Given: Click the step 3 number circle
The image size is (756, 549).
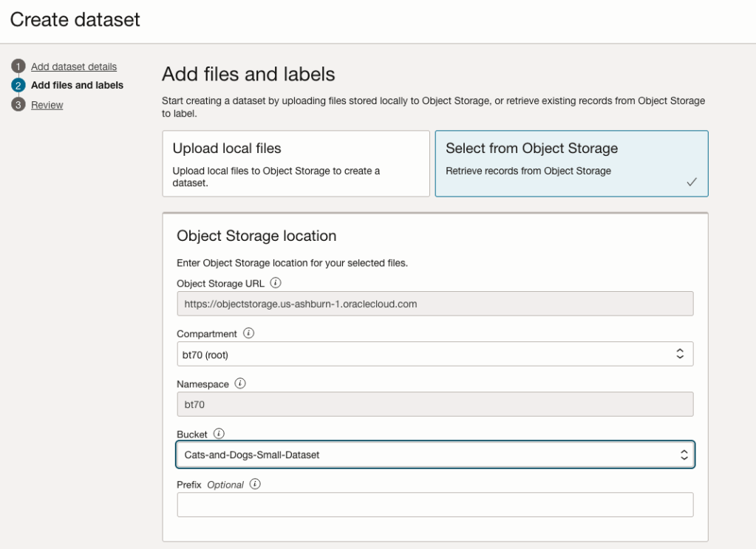Looking at the screenshot, I should pyautogui.click(x=18, y=105).
